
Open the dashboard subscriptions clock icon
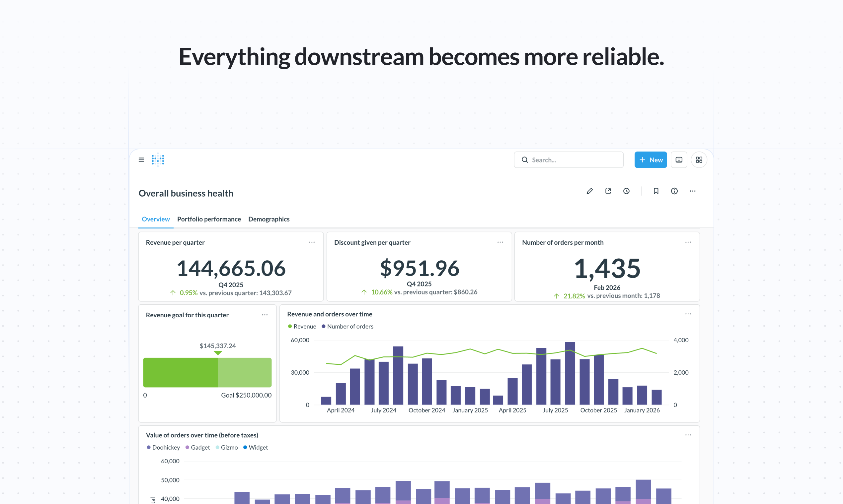(x=627, y=191)
